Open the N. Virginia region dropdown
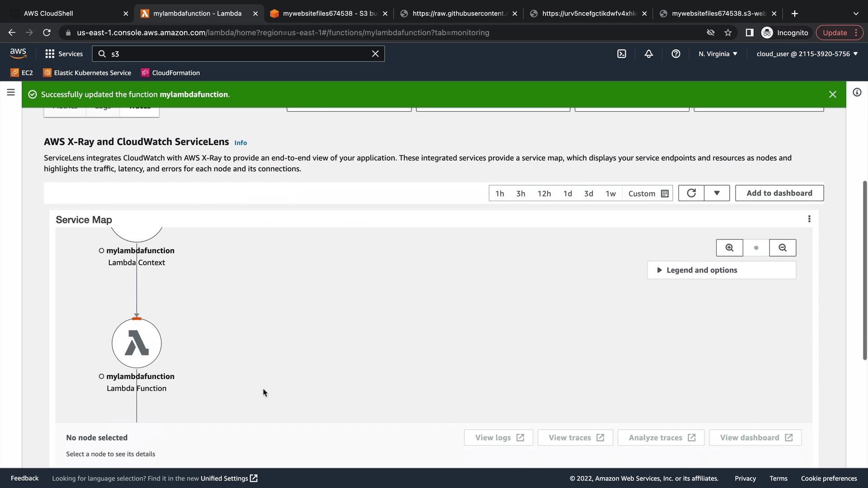 (x=717, y=54)
